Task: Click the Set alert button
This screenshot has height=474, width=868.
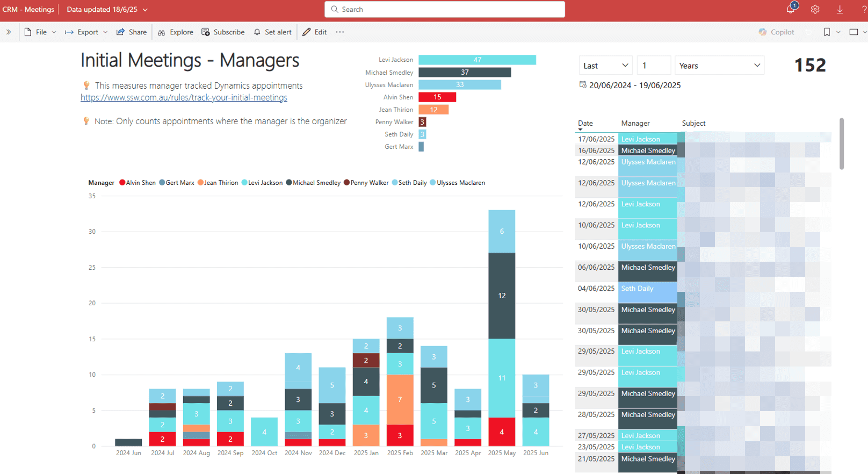Action: coord(273,32)
